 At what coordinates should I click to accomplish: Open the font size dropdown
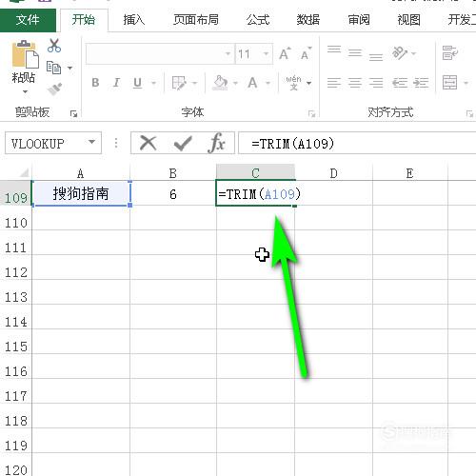tap(267, 54)
